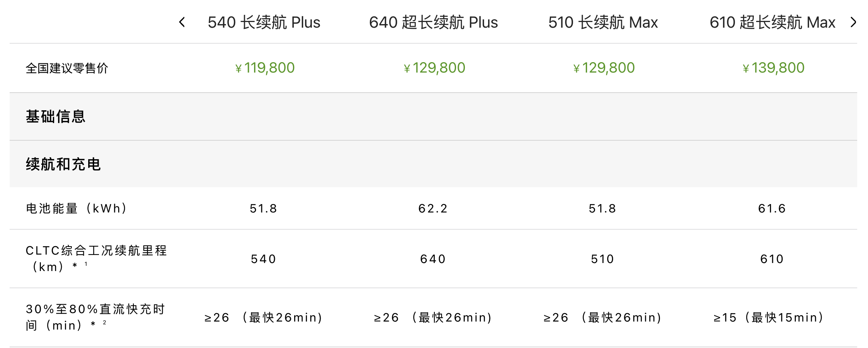Select the 540 长续航 Plus column header
This screenshot has width=868, height=348.
pos(264,22)
